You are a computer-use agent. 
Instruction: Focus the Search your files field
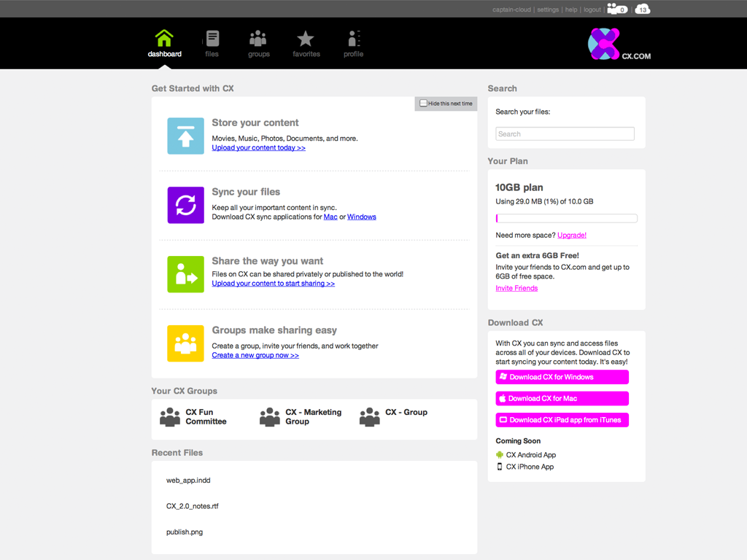coord(565,134)
